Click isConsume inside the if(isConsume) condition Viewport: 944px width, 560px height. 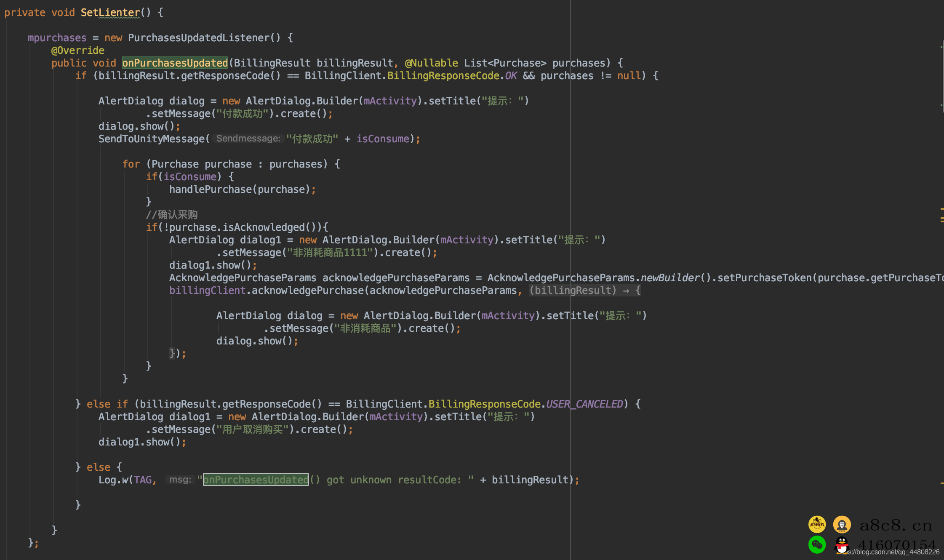pyautogui.click(x=190, y=177)
